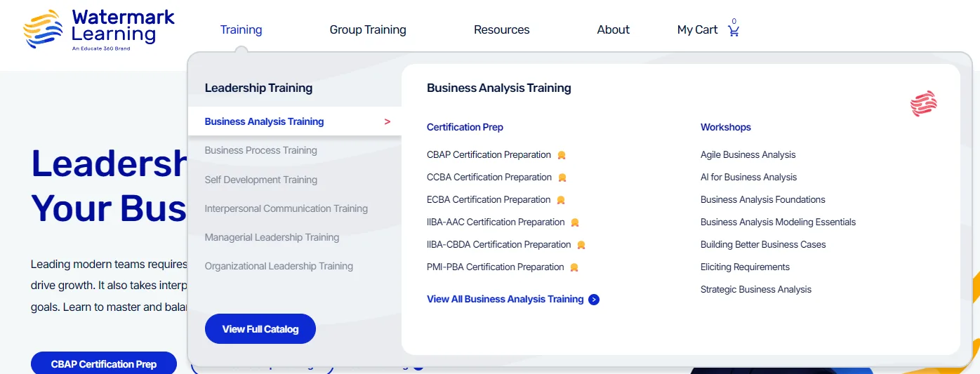Viewport: 980px width, 374px height.
Task: Open Building Better Business Cases workshop
Action: [763, 244]
